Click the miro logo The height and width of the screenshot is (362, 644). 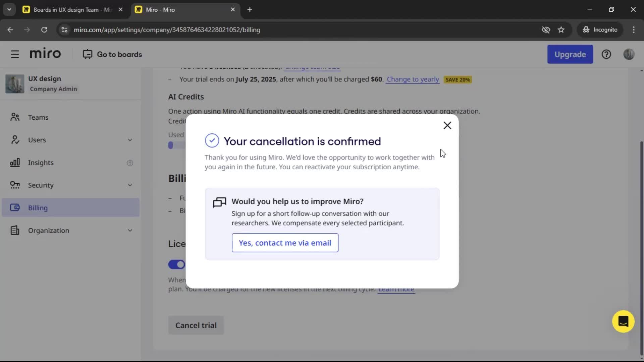coord(45,54)
